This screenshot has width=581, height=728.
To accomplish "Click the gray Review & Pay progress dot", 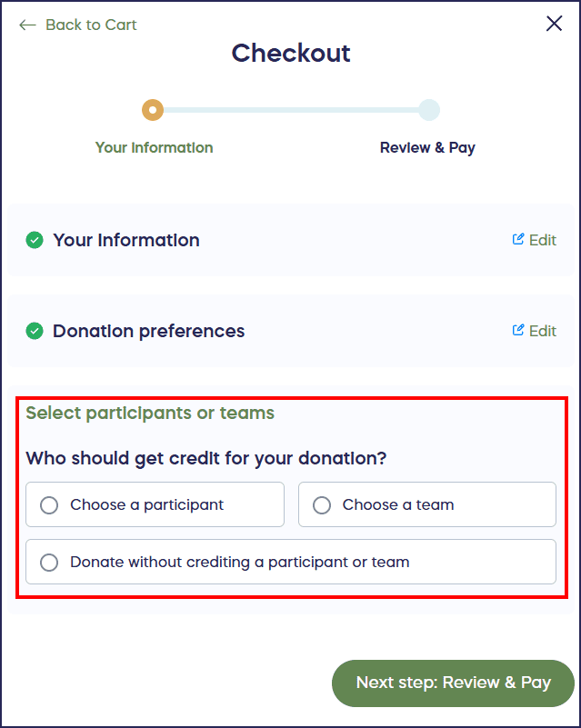I will [428, 110].
